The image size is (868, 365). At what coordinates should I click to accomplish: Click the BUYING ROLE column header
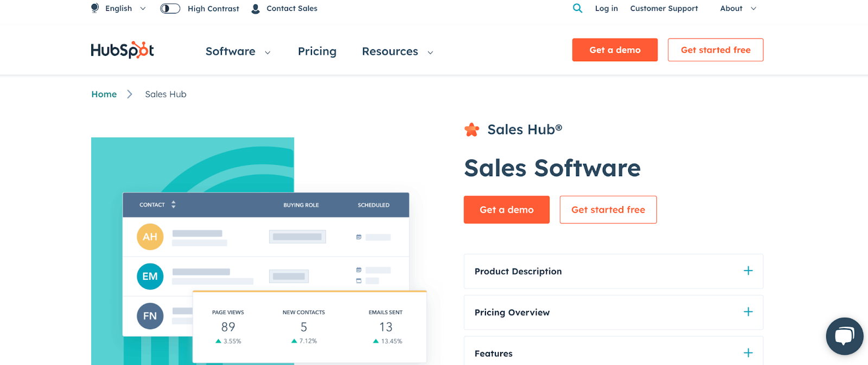point(301,205)
